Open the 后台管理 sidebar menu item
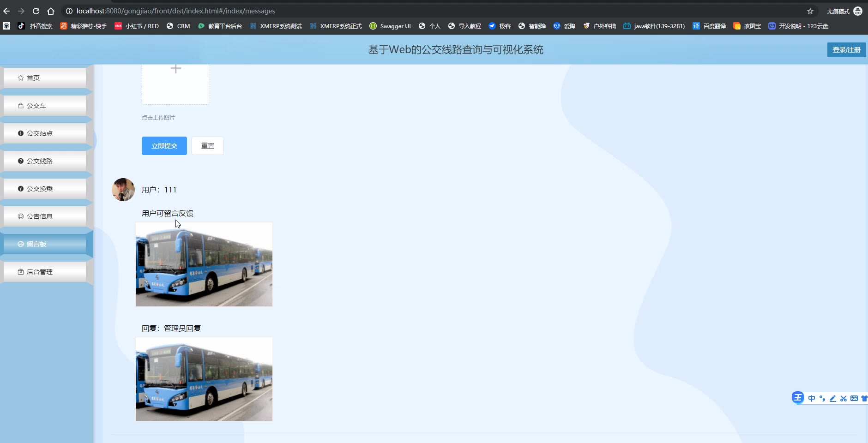868x443 pixels. click(45, 272)
